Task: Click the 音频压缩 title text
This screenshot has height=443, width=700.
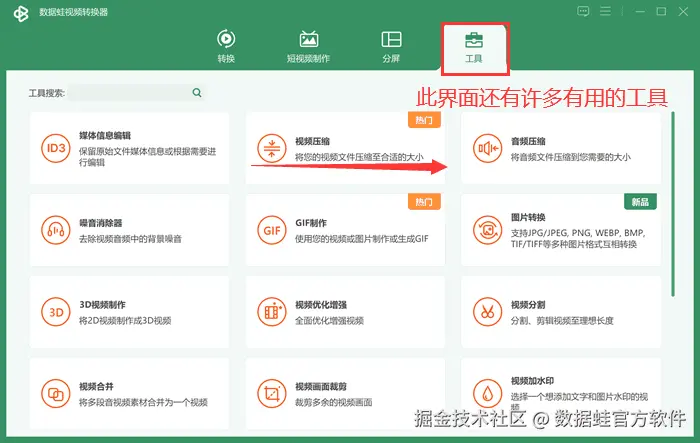Action: [528, 142]
